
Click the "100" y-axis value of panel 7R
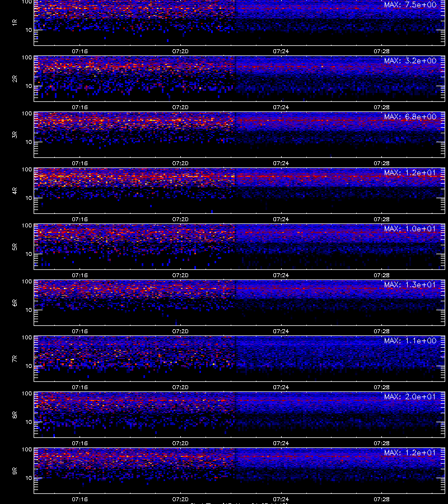pos(27,338)
